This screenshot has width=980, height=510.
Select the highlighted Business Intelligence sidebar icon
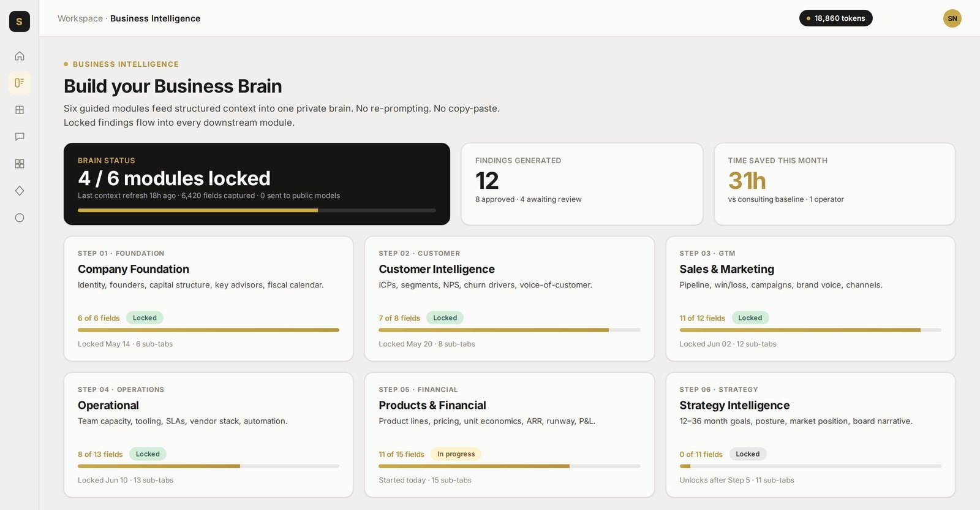tap(20, 83)
